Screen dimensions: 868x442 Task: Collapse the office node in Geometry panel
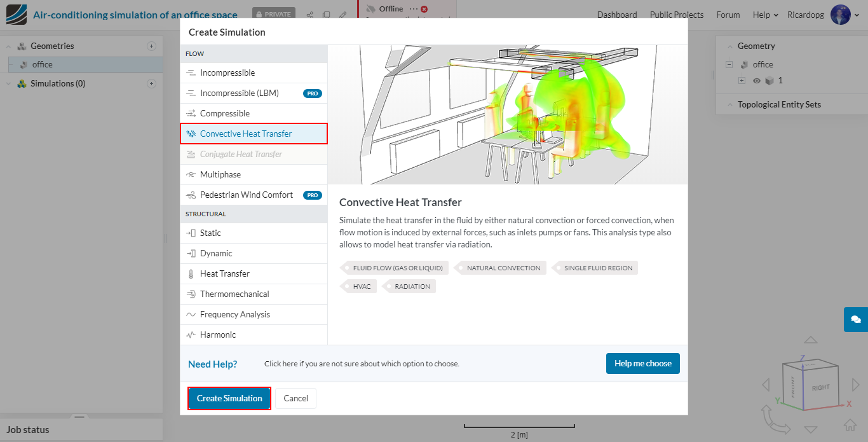[729, 64]
